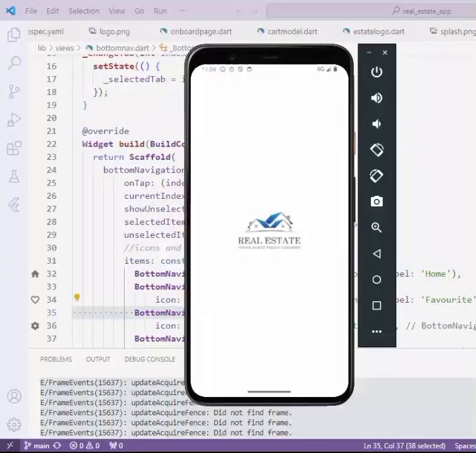Click the home icon in gutter line 32
Image resolution: width=476 pixels, height=453 pixels.
35,274
